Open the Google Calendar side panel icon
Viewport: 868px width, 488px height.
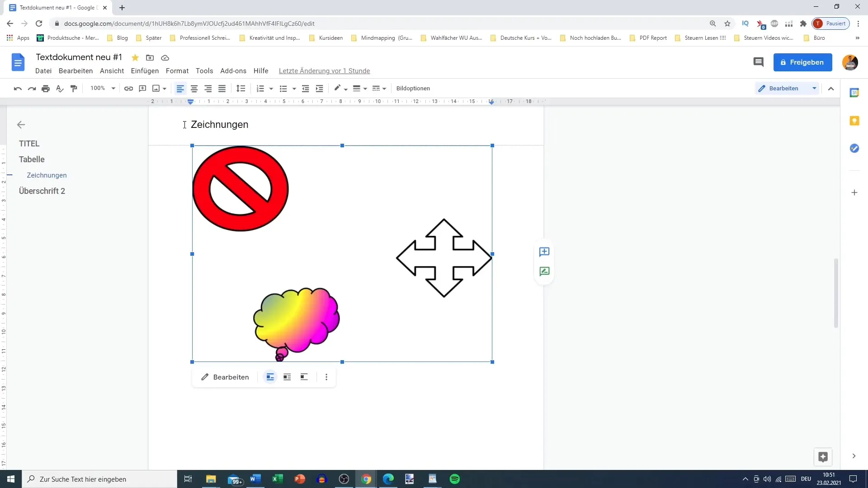[854, 93]
